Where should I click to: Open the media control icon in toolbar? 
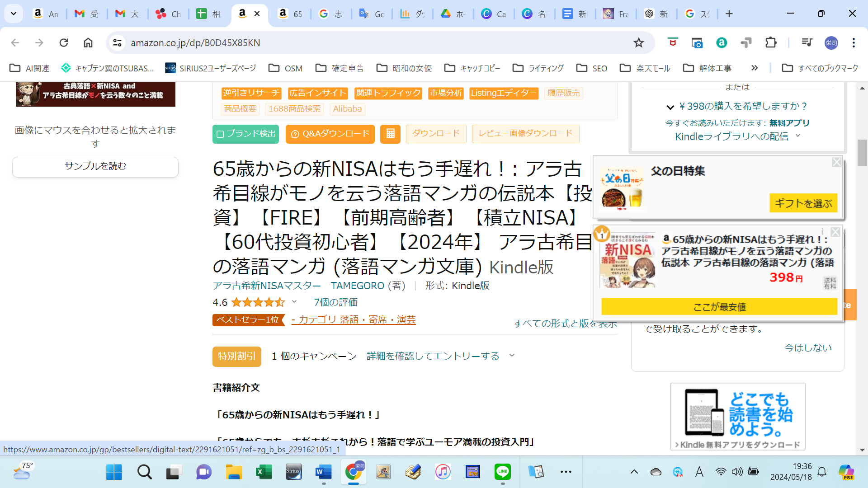(807, 42)
